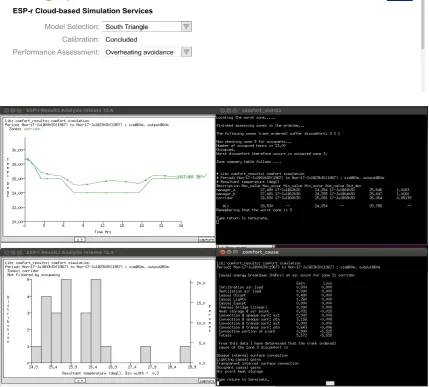429x387 pixels.
Task: Minimize the comfort_cause terminal window
Action: pyautogui.click(x=229, y=252)
